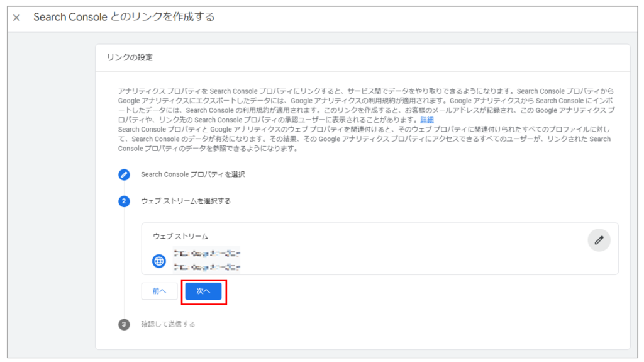
Task: Click the リンクの設定 section heading
Action: [x=130, y=57]
